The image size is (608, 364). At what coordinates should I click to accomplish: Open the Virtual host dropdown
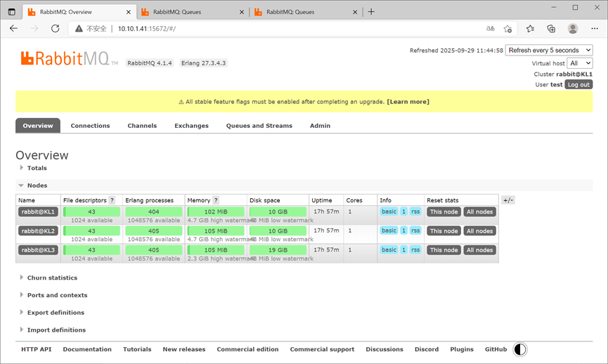click(x=580, y=63)
